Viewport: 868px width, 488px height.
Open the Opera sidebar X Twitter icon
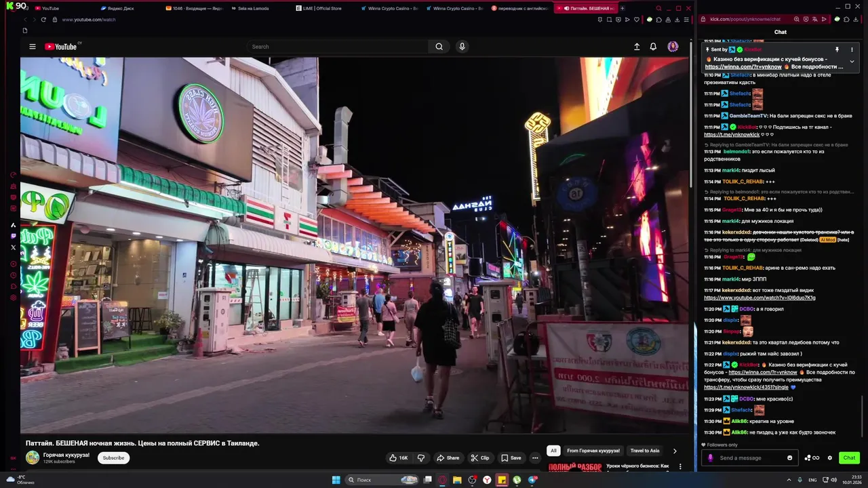(13, 247)
